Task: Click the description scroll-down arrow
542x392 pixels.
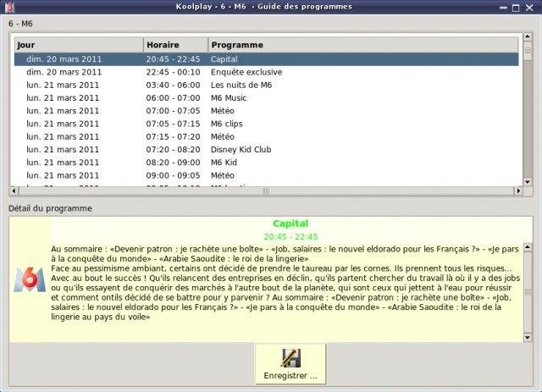Action: point(528,337)
